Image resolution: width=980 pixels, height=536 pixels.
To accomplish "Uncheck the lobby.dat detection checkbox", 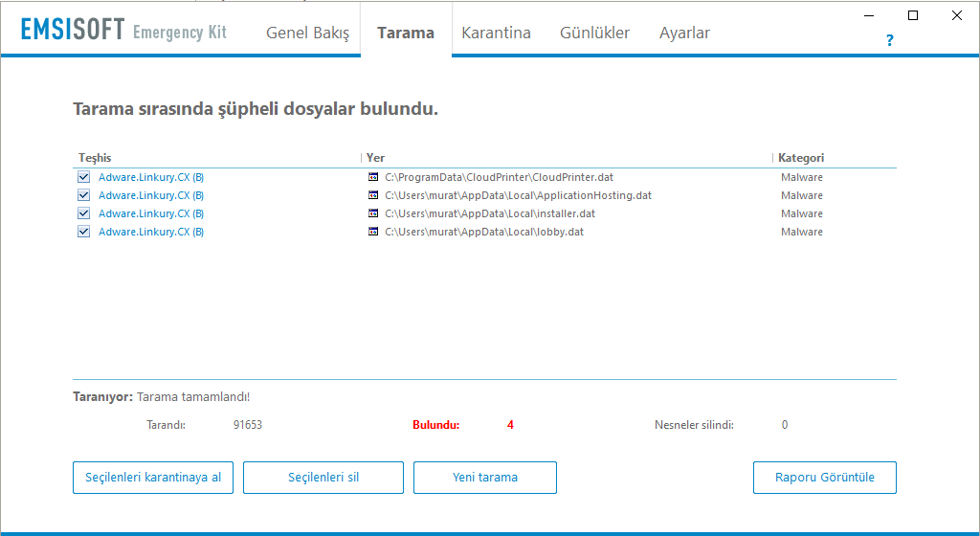I will tap(84, 231).
